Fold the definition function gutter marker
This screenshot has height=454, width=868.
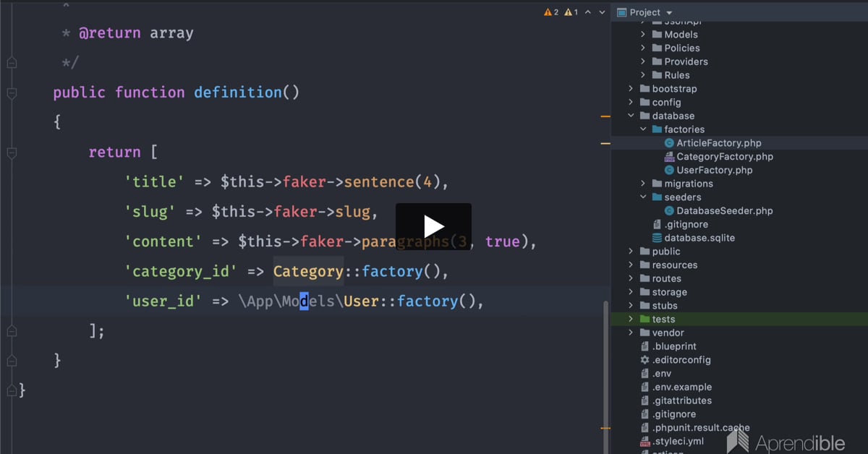tap(12, 93)
